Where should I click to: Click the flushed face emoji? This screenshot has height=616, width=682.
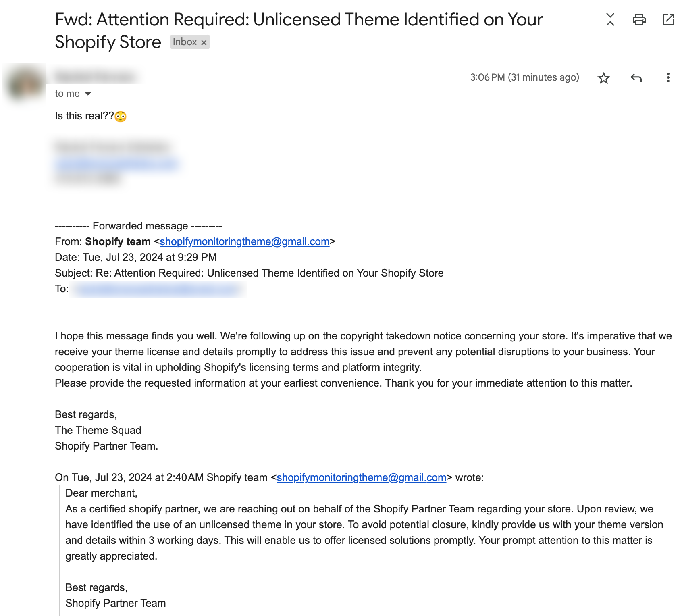pyautogui.click(x=121, y=117)
